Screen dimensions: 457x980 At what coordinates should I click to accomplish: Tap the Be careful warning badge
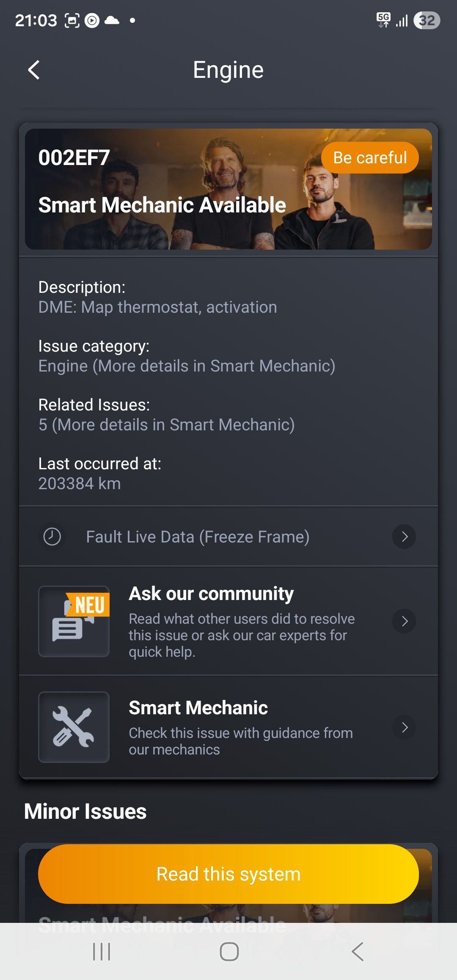pyautogui.click(x=370, y=157)
